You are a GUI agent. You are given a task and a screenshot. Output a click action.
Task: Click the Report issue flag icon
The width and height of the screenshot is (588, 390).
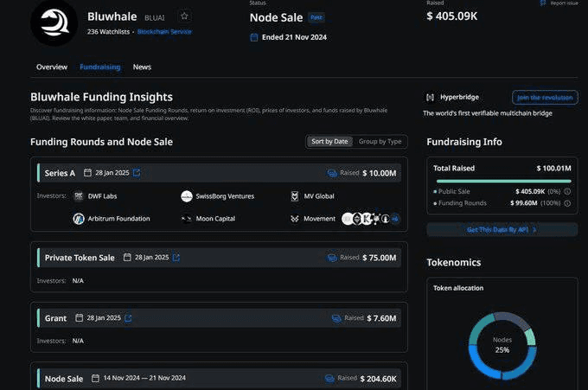click(x=542, y=3)
